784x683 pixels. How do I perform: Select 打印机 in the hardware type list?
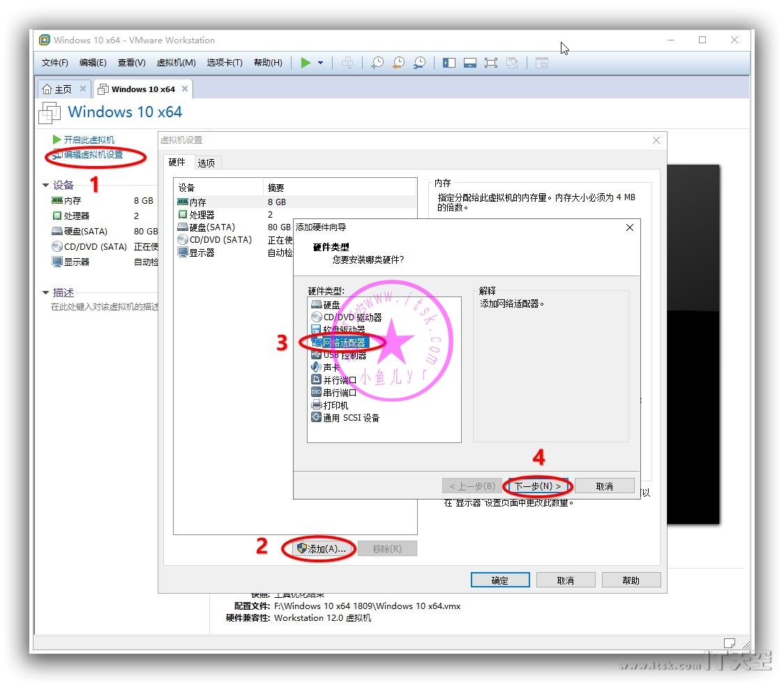[329, 405]
